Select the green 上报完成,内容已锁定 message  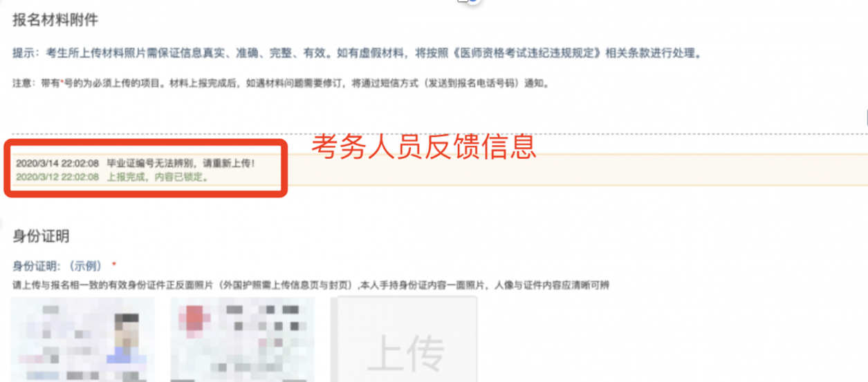(158, 177)
